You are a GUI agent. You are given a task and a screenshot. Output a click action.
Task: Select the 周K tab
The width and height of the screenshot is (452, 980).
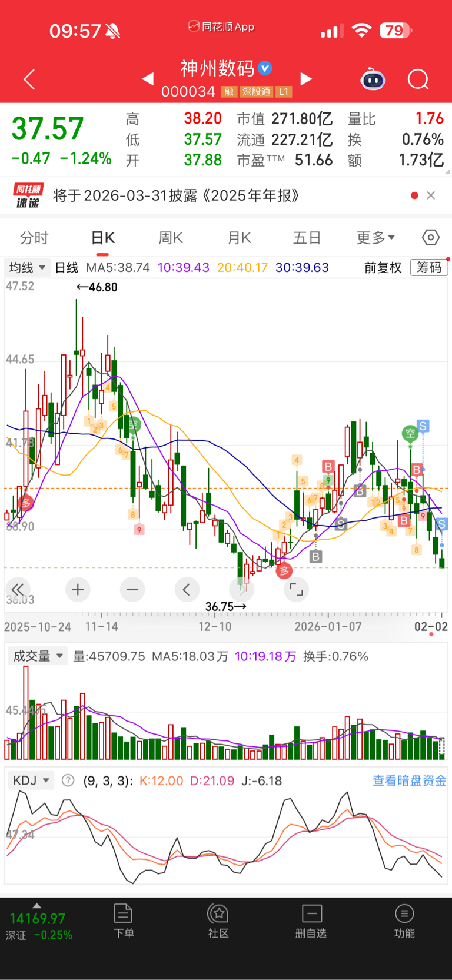point(171,238)
